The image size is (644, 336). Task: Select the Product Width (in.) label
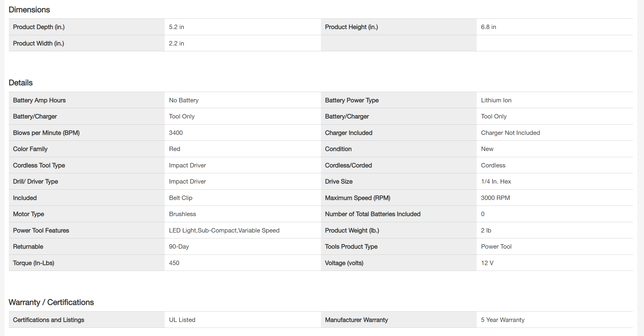coord(38,43)
